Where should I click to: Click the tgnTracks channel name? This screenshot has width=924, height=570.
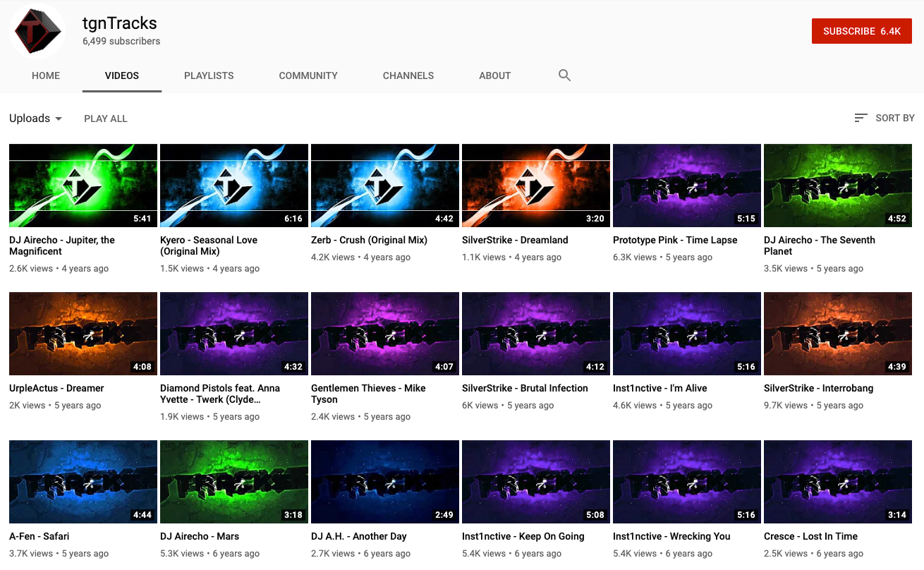point(120,23)
